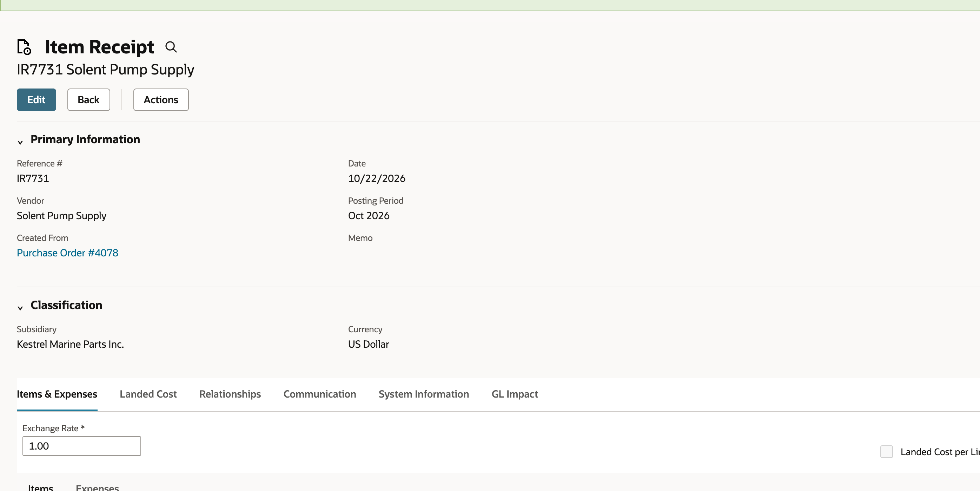Toggle the Landed Cost per Line checkbox
Viewport: 980px width, 491px height.
click(x=886, y=451)
